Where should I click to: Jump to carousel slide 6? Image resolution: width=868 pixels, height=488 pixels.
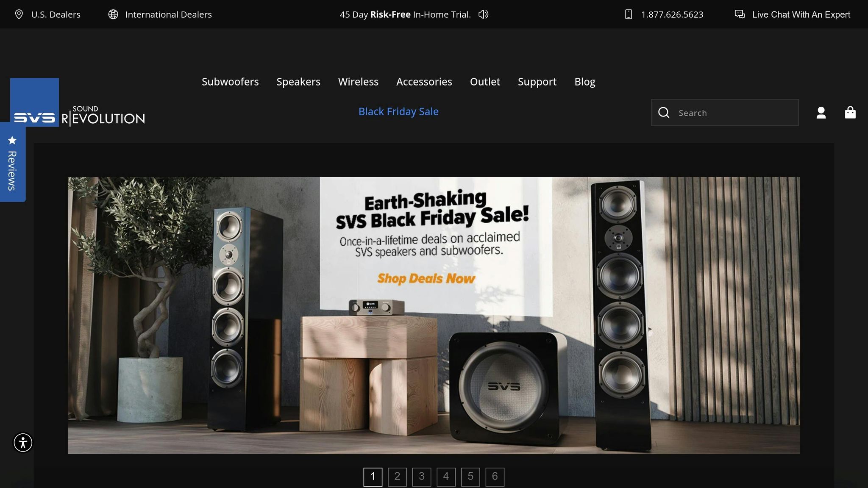click(495, 477)
